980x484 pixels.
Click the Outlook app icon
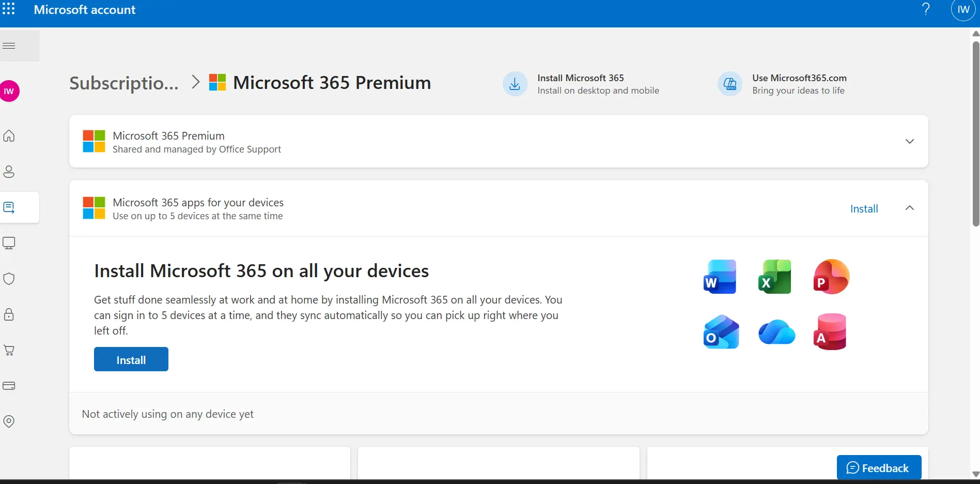[x=721, y=332]
